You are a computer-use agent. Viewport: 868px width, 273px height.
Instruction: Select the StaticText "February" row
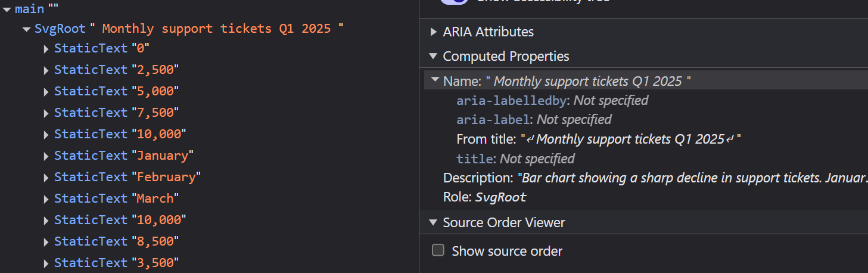pos(127,176)
